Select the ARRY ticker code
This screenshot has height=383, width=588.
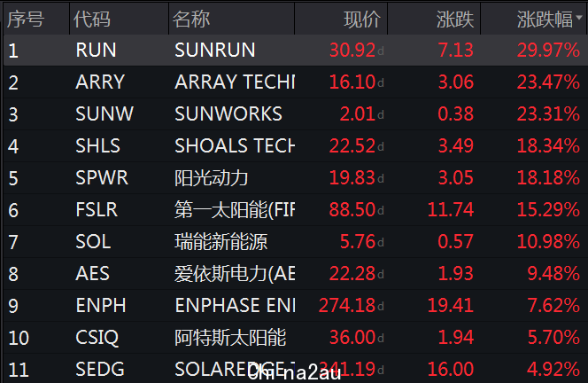click(x=100, y=82)
